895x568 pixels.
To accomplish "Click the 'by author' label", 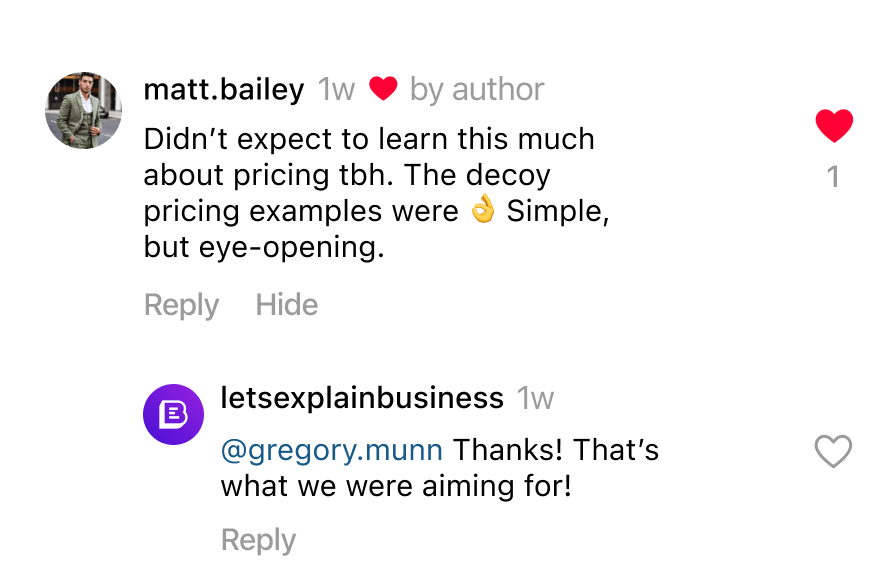I will pyautogui.click(x=477, y=90).
